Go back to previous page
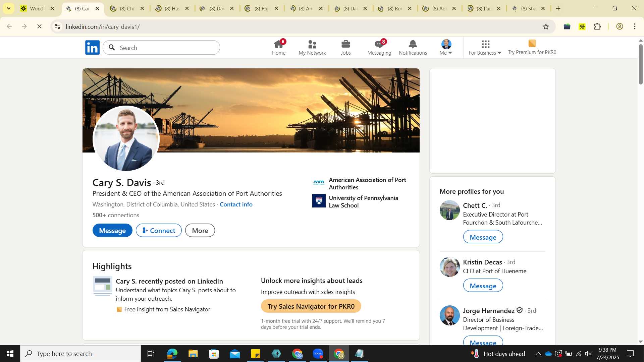This screenshot has height=362, width=644. click(x=9, y=26)
